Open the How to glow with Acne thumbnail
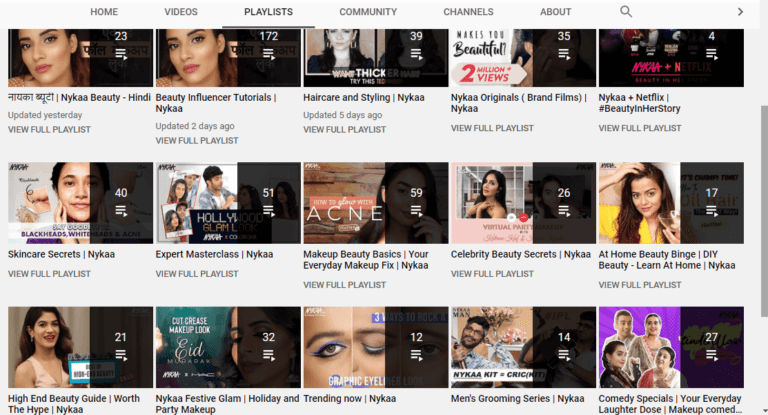Image resolution: width=768 pixels, height=415 pixels. pos(376,203)
